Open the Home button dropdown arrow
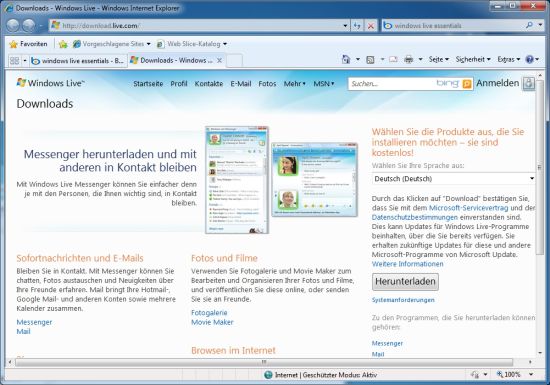 click(357, 59)
